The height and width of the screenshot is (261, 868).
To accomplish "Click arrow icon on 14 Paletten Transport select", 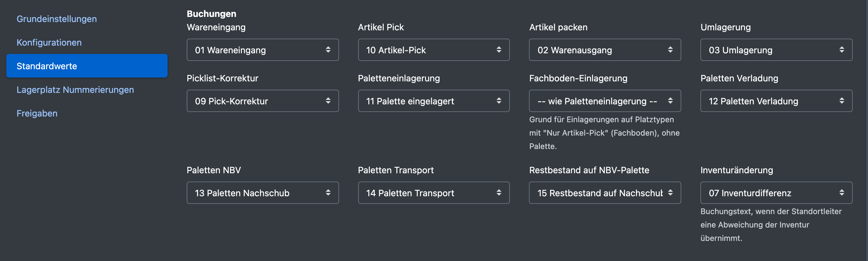I will [499, 192].
